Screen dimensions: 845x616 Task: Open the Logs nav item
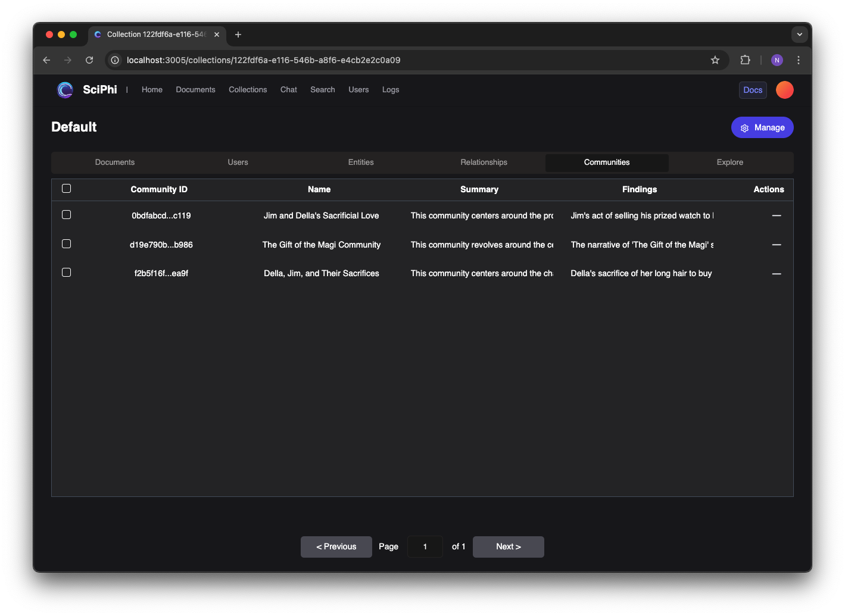(391, 90)
